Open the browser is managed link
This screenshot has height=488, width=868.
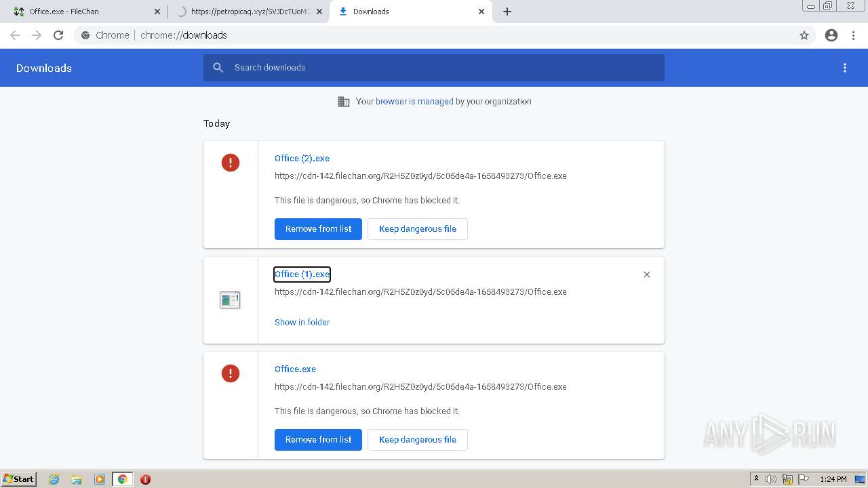coord(414,102)
